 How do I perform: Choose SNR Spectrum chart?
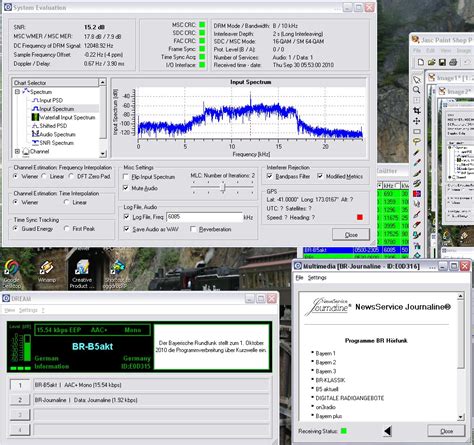tap(53, 143)
